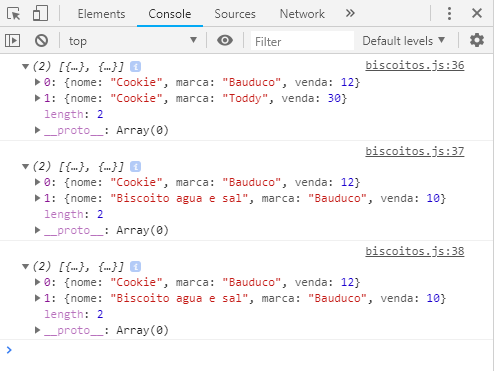The height and width of the screenshot is (371, 497).
Task: Click the info badge on the biscoitos.js:38 array
Action: [135, 267]
